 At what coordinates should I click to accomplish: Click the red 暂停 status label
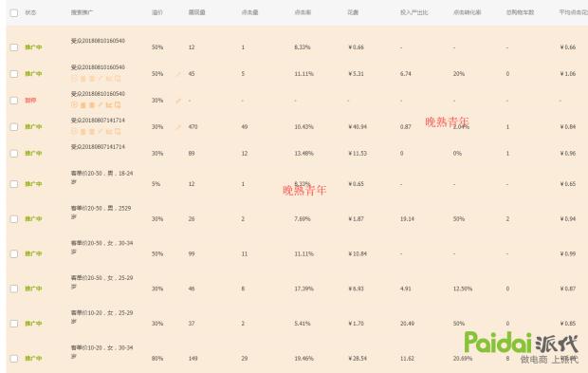pyautogui.click(x=30, y=101)
